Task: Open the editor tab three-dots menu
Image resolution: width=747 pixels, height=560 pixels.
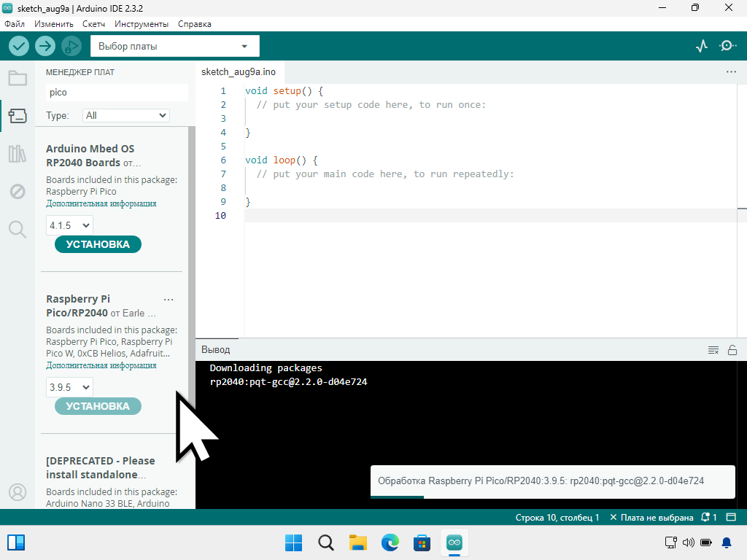Action: pyautogui.click(x=731, y=72)
